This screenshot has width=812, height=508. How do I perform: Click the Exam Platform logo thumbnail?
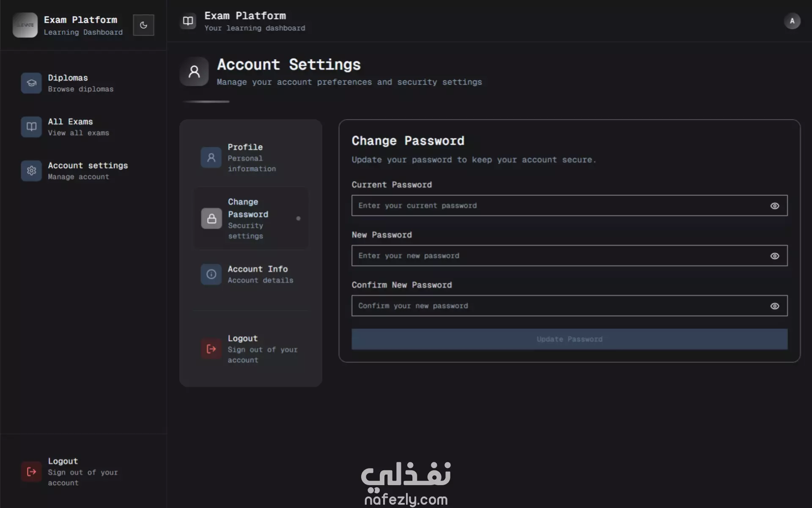25,25
